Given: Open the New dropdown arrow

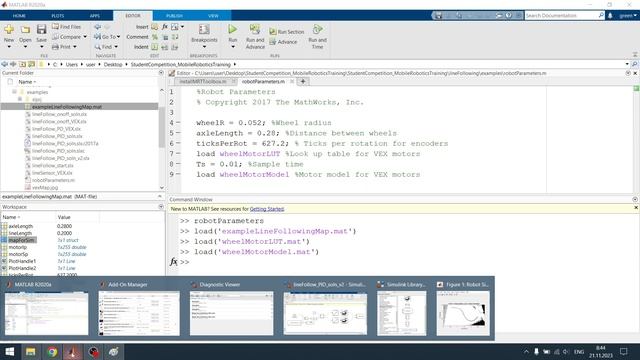Looking at the screenshot, I should pos(9,47).
